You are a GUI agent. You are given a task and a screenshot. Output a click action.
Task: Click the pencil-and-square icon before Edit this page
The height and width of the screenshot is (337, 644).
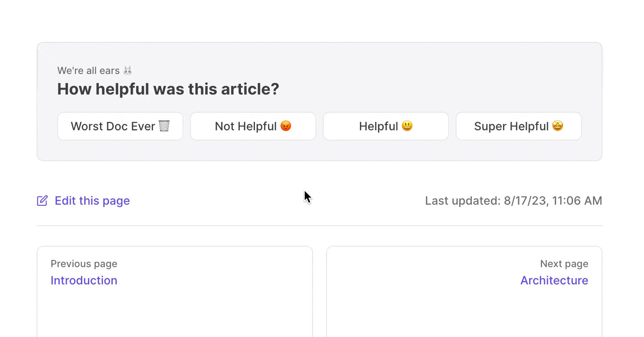(42, 201)
